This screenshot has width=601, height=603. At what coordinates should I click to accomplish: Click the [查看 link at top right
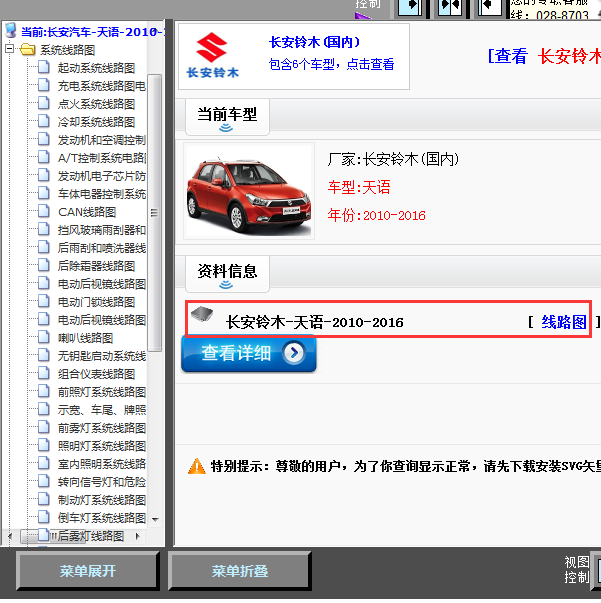click(x=507, y=56)
